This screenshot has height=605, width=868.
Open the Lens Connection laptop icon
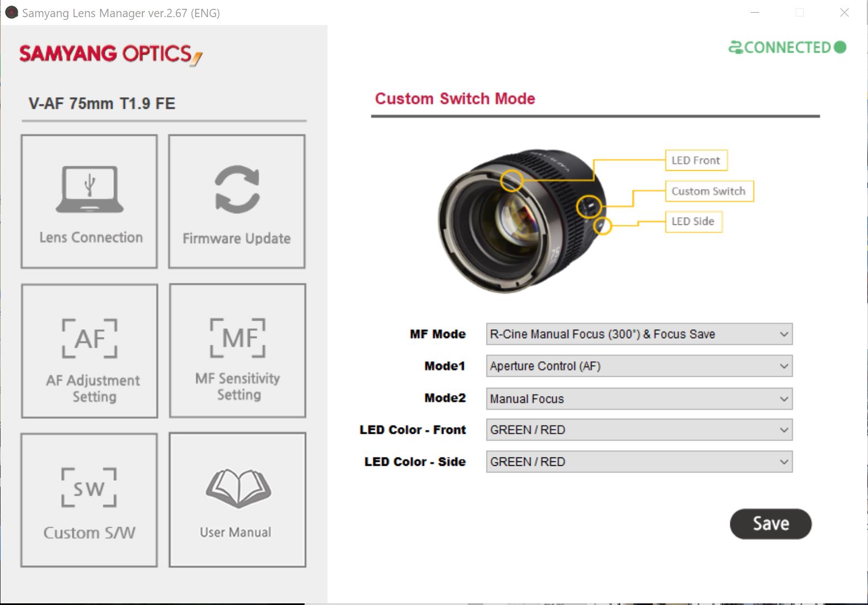(90, 190)
